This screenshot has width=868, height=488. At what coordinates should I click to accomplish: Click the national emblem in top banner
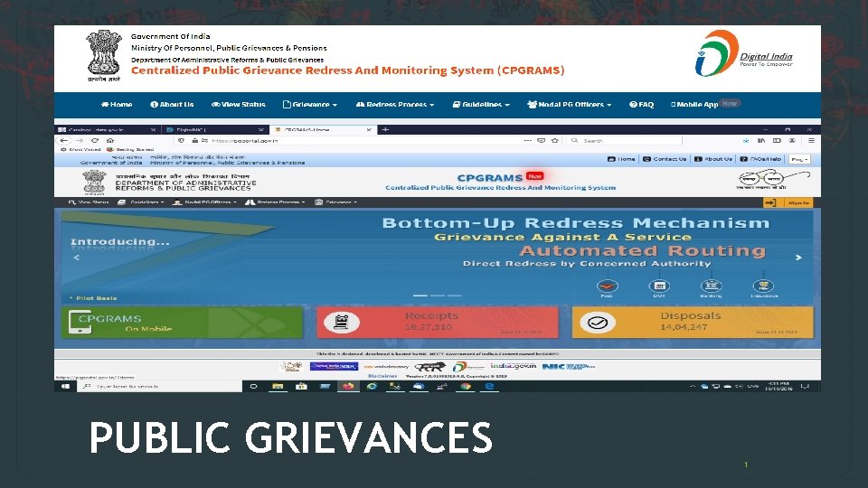pos(103,55)
